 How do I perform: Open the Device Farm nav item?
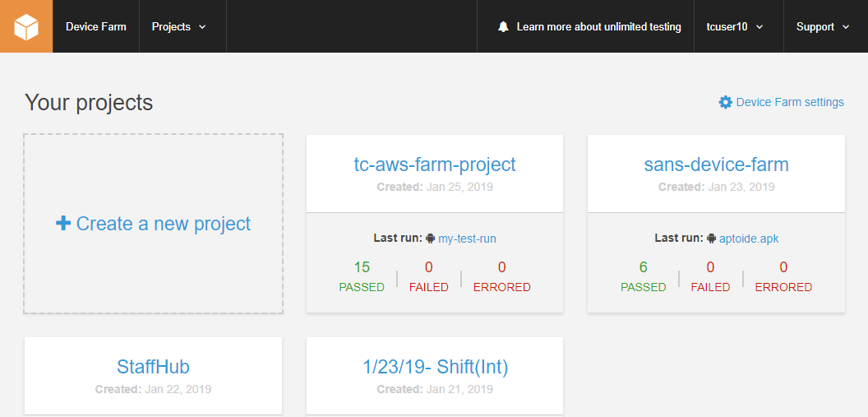click(x=96, y=26)
